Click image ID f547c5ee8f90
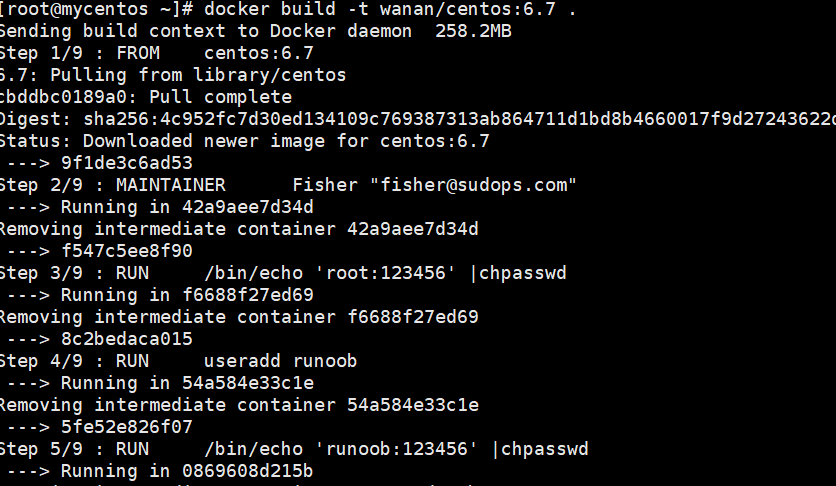The height and width of the screenshot is (486, 836). tap(127, 250)
